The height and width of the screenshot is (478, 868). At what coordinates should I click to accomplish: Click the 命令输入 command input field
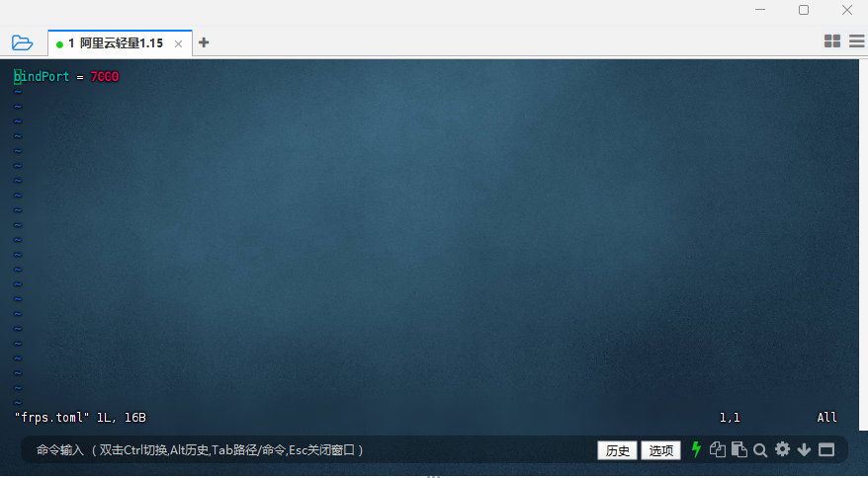[x=297, y=450]
